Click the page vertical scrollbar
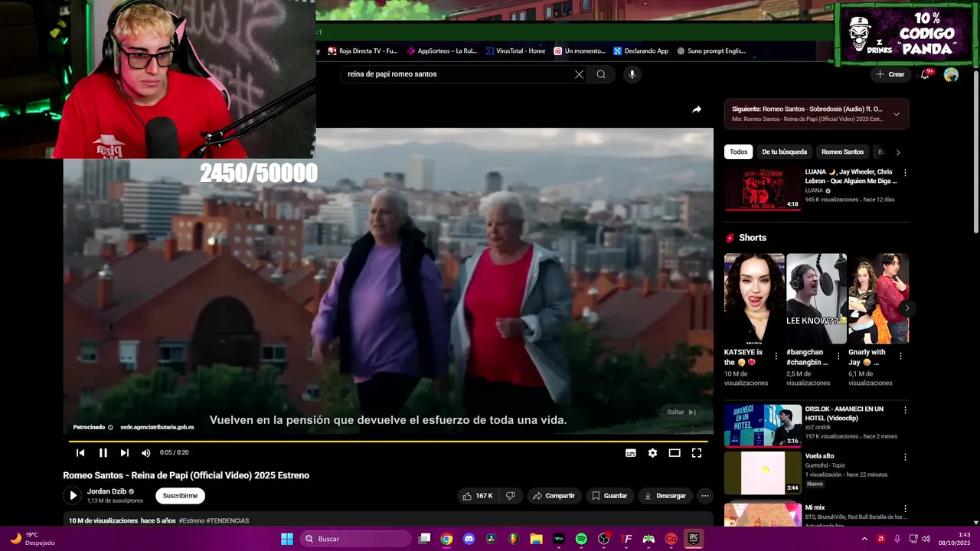 (975, 151)
